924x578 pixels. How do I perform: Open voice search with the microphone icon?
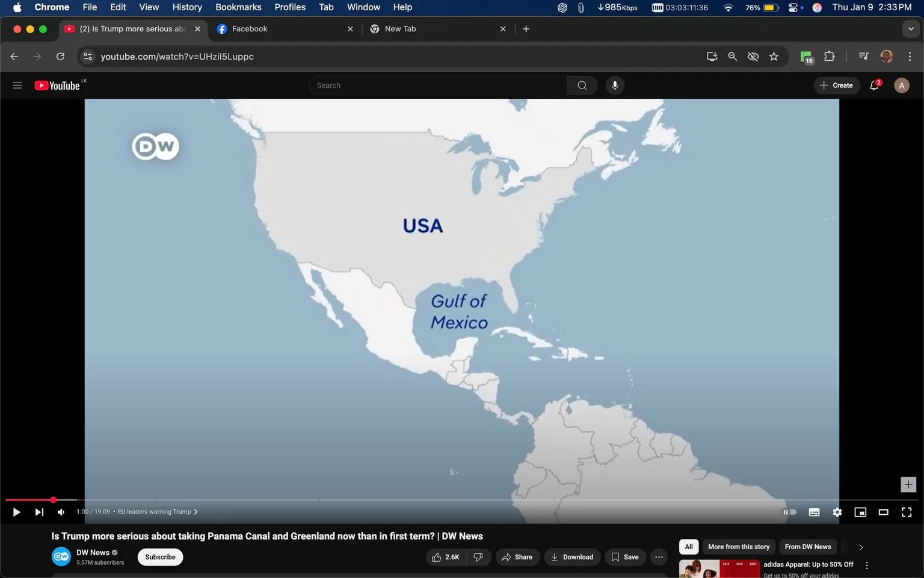pyautogui.click(x=614, y=85)
